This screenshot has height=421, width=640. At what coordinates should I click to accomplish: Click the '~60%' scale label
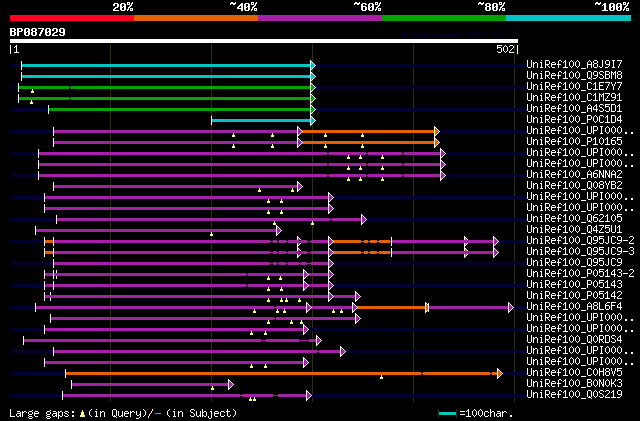pyautogui.click(x=367, y=7)
